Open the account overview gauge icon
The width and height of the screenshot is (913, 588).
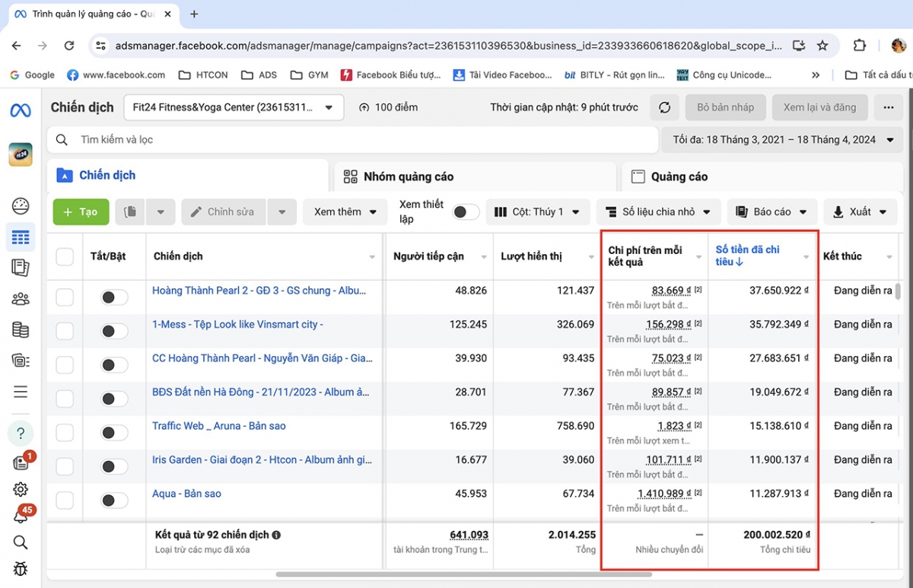pos(21,206)
